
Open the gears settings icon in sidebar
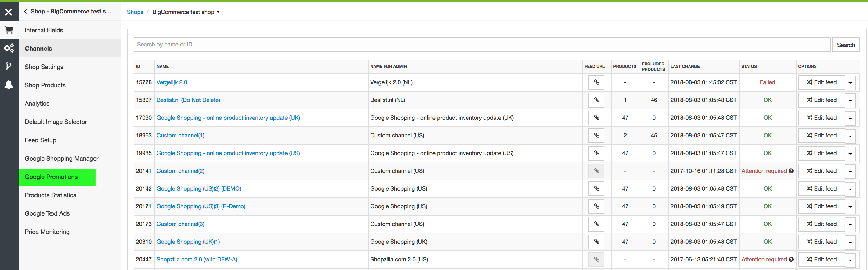9,48
